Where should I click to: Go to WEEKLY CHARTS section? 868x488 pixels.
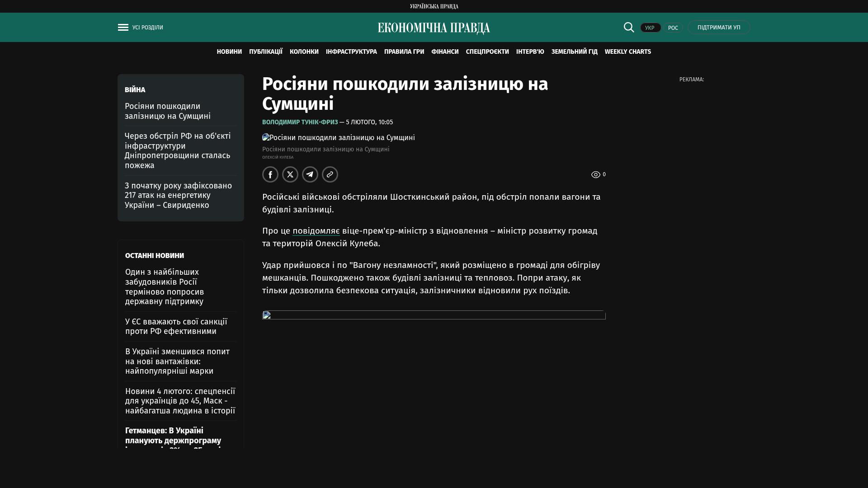coord(627,52)
